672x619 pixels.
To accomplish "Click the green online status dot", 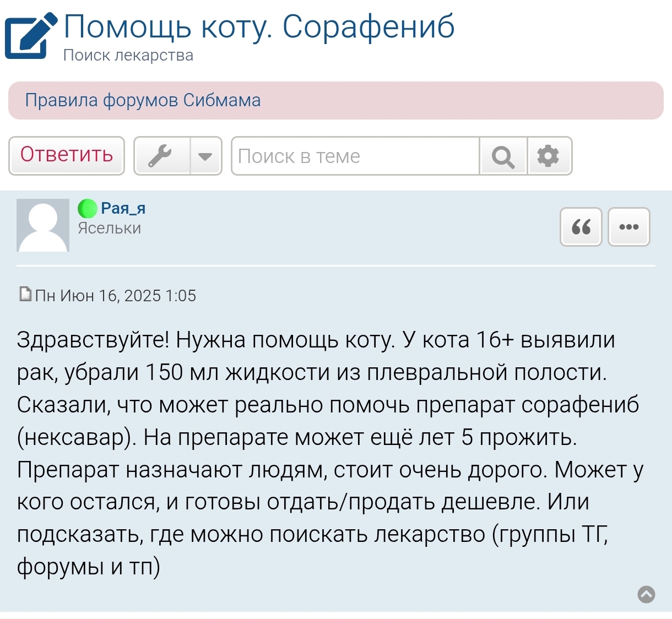I will pos(87,209).
